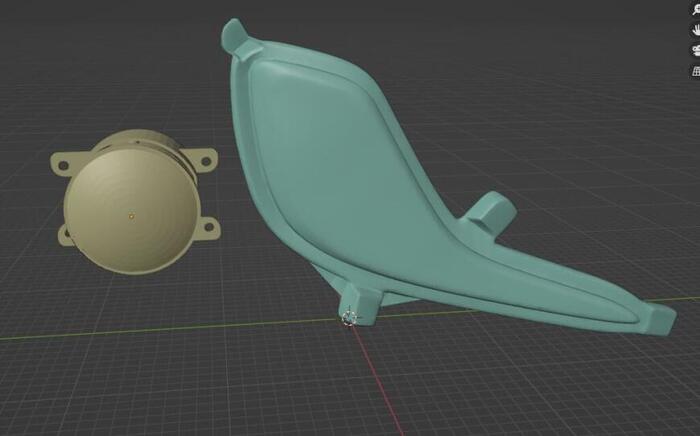700x436 pixels.
Task: Select the tan cylindrical fog lamp object
Action: point(134,202)
